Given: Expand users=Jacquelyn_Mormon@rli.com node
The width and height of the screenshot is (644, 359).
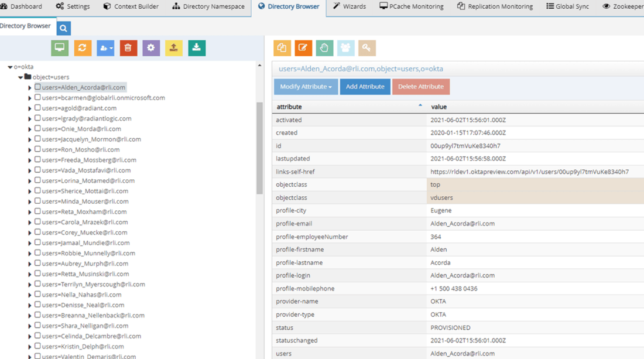Looking at the screenshot, I should 30,139.
